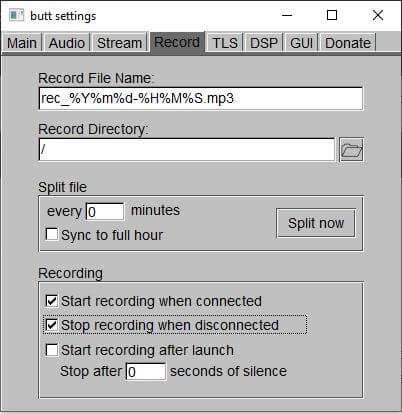
Task: Open the Audio tab
Action: click(x=67, y=43)
